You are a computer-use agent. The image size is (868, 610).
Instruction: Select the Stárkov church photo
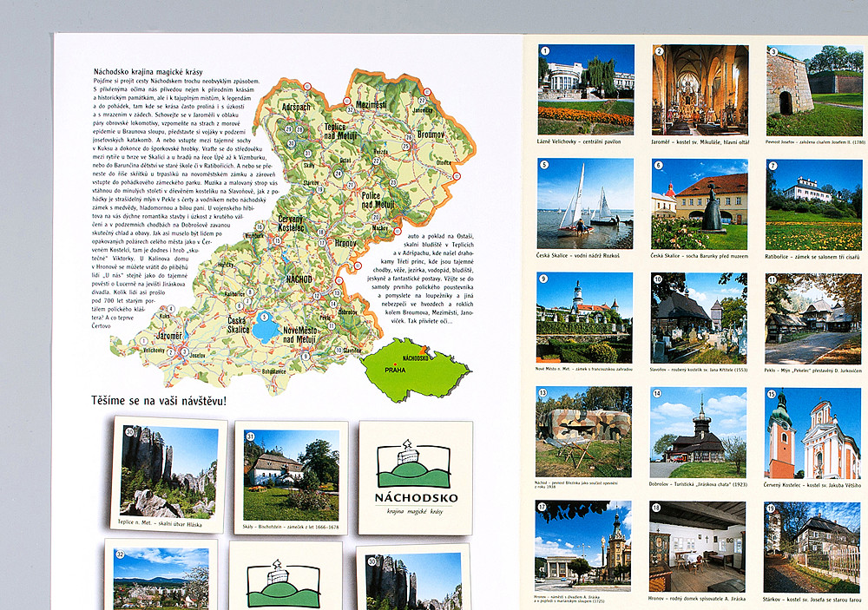(x=812, y=548)
